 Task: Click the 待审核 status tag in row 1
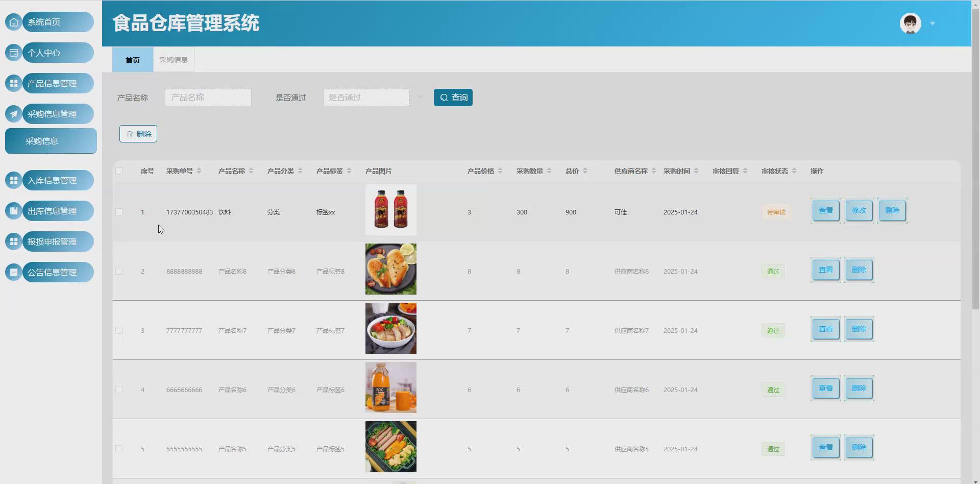point(776,212)
